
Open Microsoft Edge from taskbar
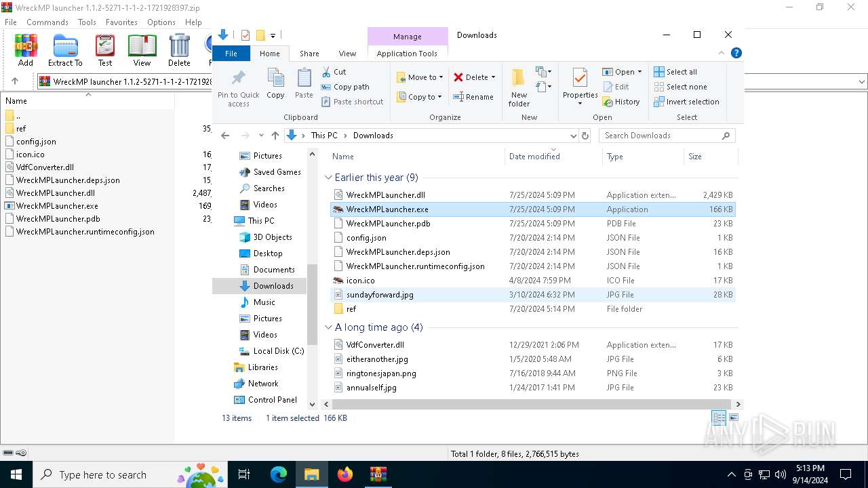279,474
